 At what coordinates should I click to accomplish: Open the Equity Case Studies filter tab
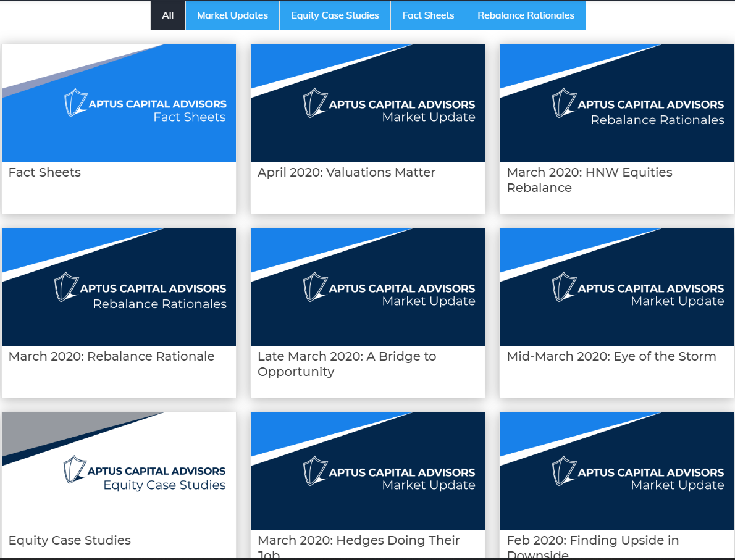pos(335,15)
